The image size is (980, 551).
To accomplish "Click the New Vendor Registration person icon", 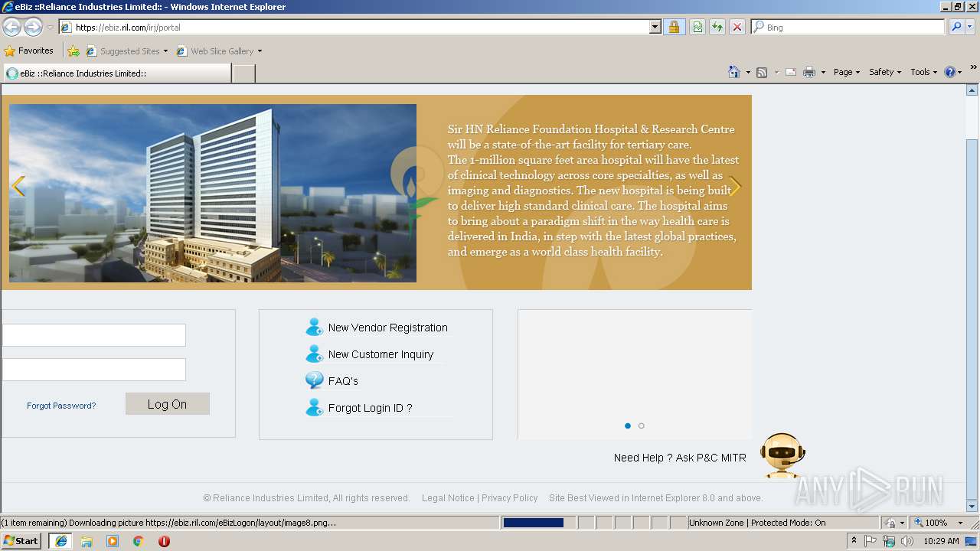I will pos(314,328).
